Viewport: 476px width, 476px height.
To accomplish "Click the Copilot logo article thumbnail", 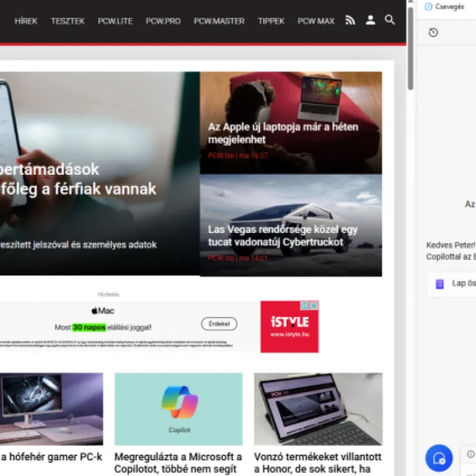I will click(178, 409).
